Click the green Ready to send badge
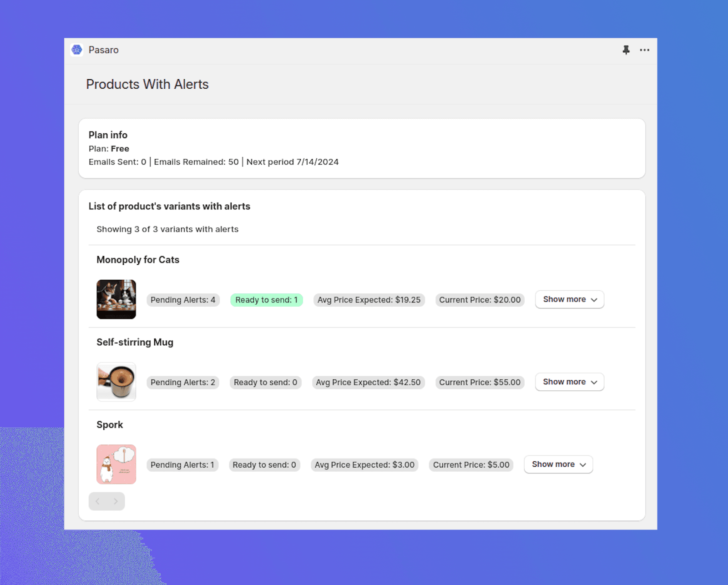The height and width of the screenshot is (585, 728). (x=266, y=300)
